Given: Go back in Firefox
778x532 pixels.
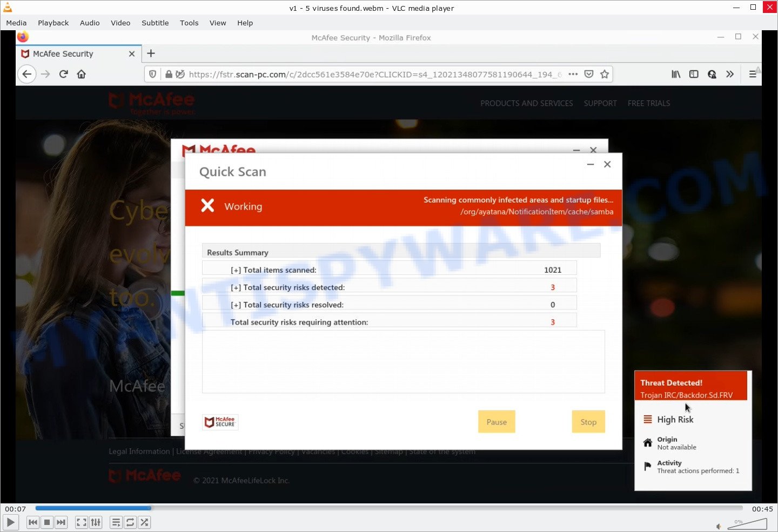Looking at the screenshot, I should click(27, 74).
